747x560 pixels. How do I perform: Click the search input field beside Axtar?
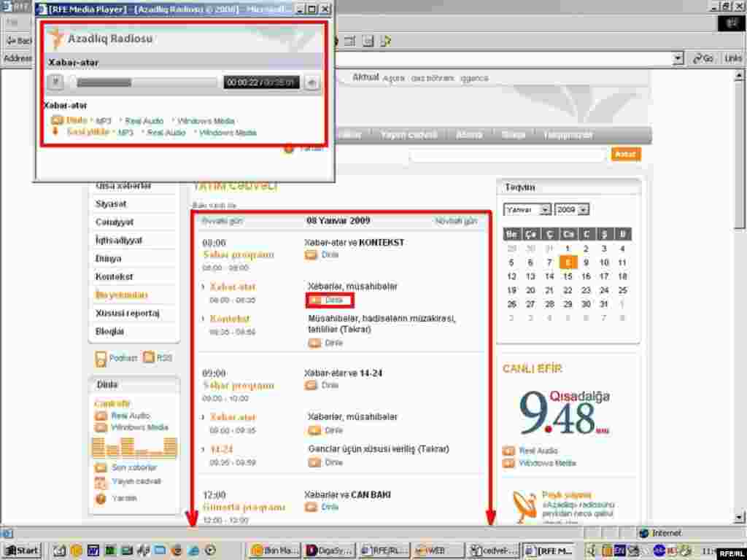507,155
